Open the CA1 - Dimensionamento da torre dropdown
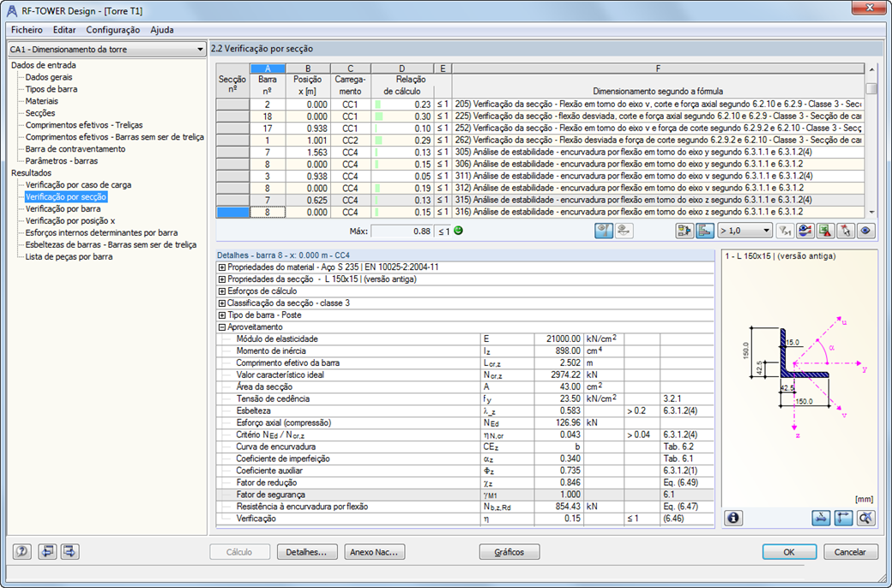892x588 pixels. coord(107,49)
